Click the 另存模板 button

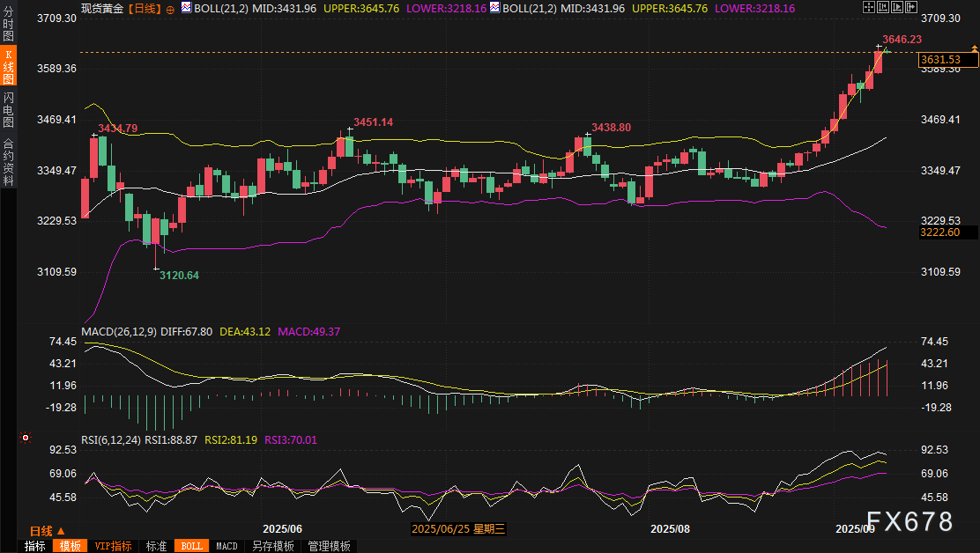273,546
